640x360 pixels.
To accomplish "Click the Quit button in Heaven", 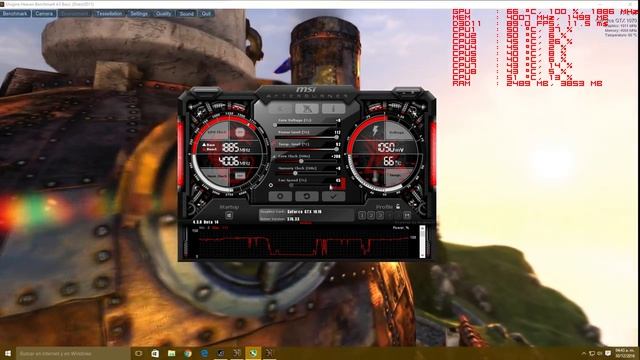I will tap(206, 13).
